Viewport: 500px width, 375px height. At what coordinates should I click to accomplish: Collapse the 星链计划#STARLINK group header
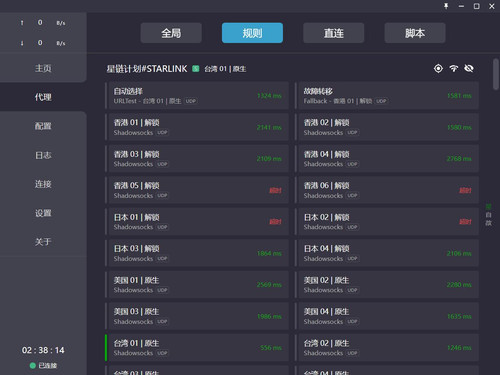147,69
